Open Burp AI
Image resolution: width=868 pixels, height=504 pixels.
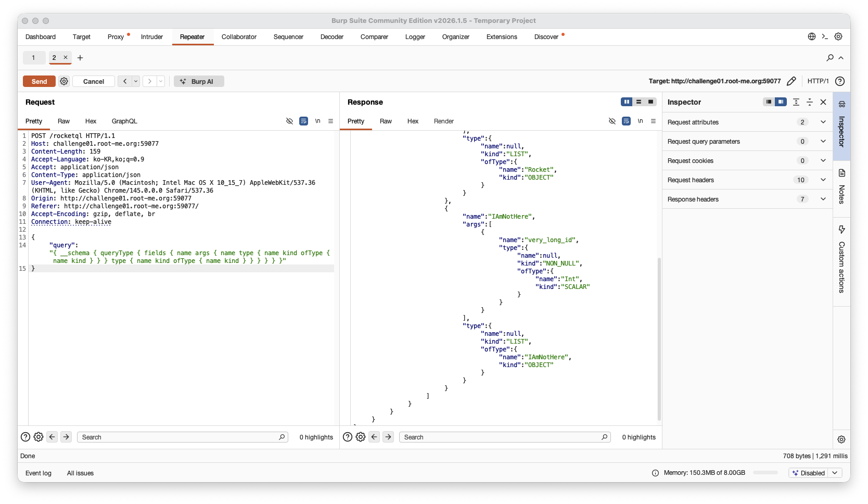pyautogui.click(x=199, y=81)
